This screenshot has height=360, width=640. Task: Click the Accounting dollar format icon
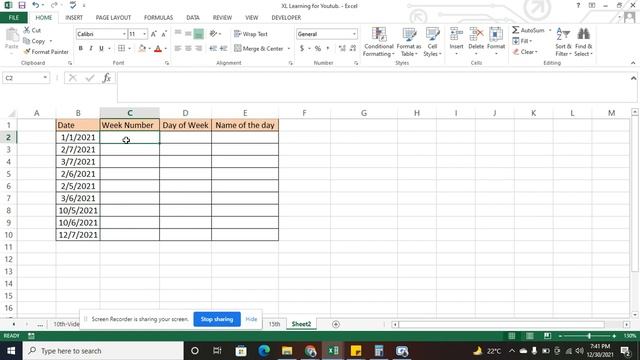[302, 49]
